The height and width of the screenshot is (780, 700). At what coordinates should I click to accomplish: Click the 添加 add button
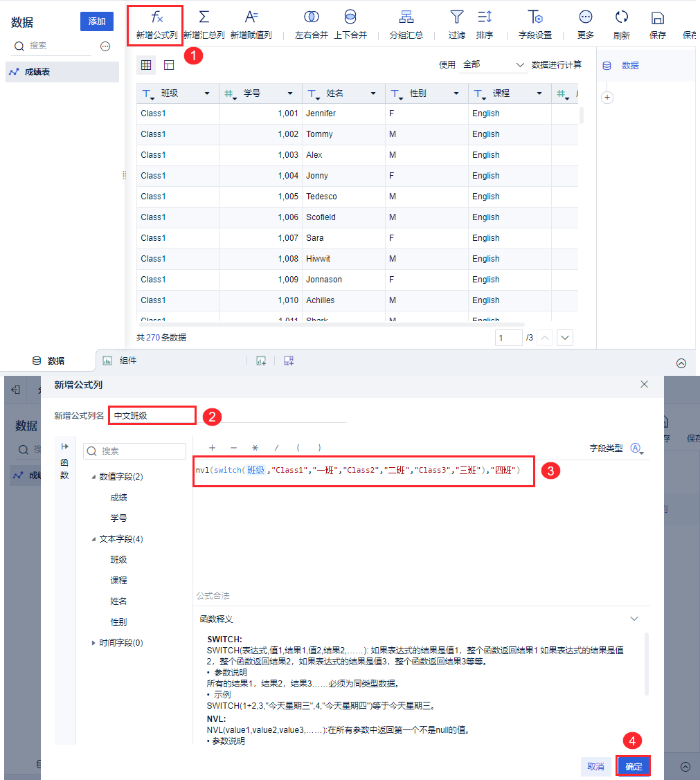[96, 21]
